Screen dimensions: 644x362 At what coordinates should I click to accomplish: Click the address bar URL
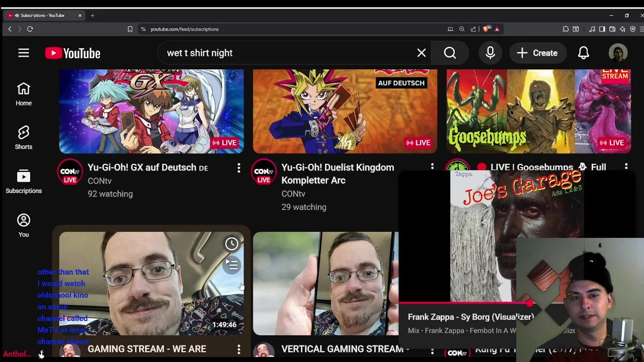pos(185,29)
